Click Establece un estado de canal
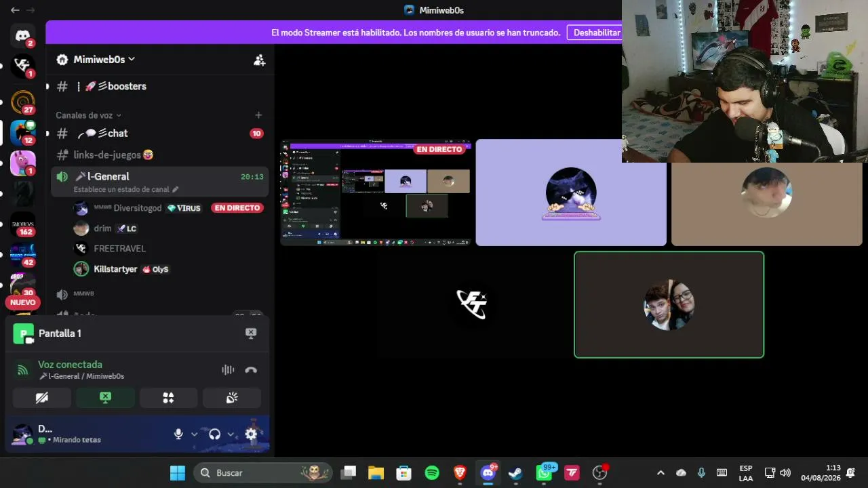This screenshot has width=868, height=488. tap(121, 190)
